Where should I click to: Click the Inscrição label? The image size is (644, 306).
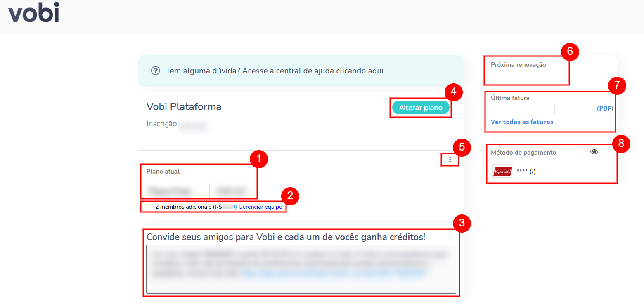pos(161,124)
